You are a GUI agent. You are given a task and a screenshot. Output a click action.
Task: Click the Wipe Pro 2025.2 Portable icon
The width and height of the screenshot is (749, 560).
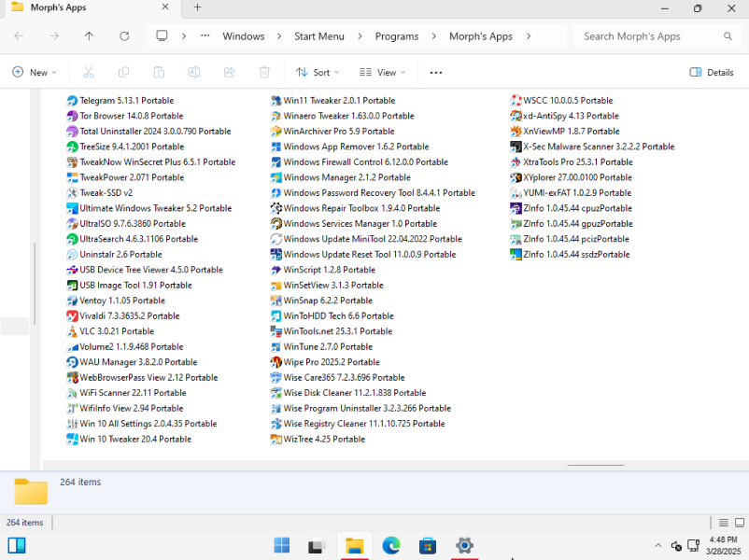[276, 362]
